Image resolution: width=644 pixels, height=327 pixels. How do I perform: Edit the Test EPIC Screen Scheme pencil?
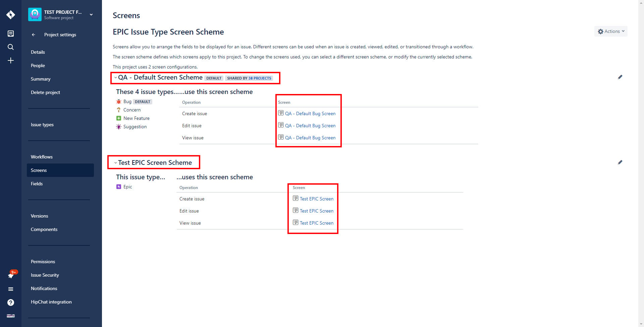click(620, 162)
